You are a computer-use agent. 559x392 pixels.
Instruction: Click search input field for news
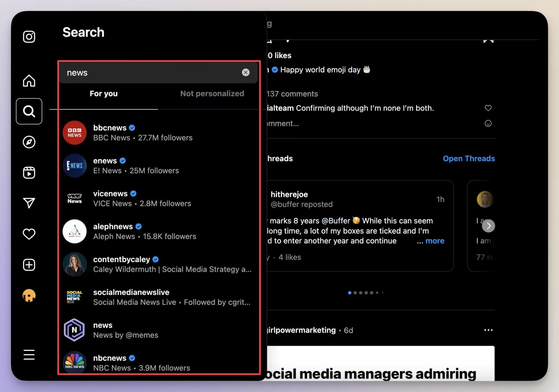(158, 73)
